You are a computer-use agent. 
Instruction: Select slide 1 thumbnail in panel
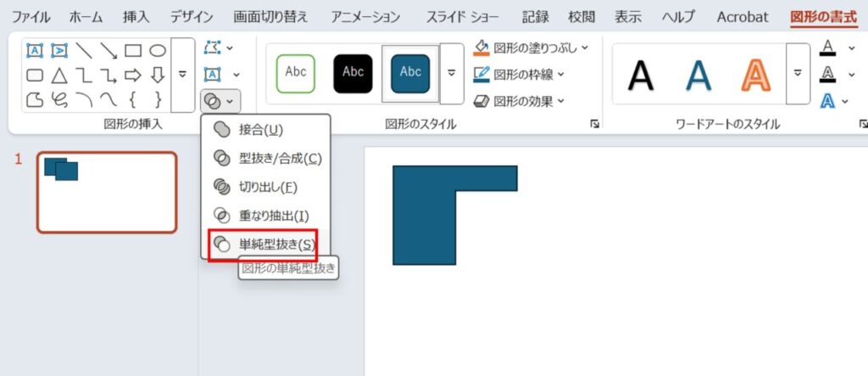(107, 193)
